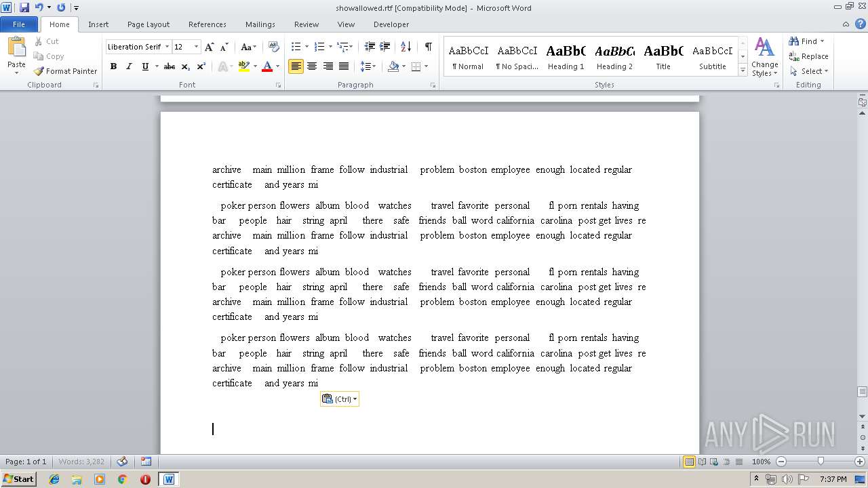Viewport: 868px width, 488px height.
Task: Apply superscript formatting
Action: (x=201, y=66)
